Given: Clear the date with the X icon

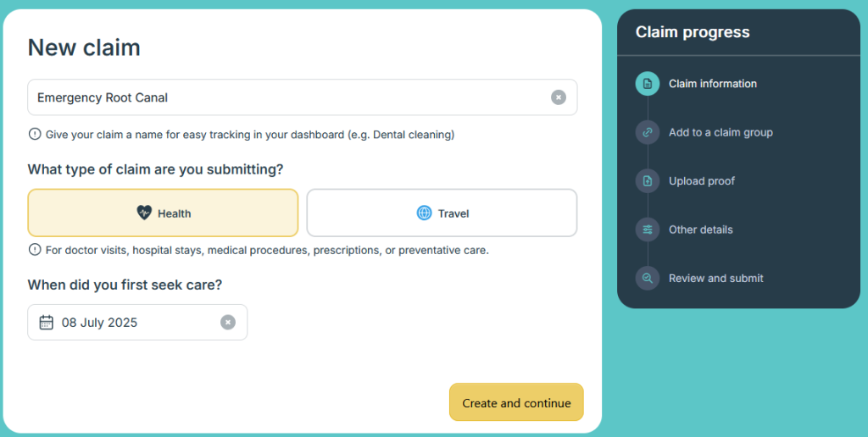Looking at the screenshot, I should tap(228, 322).
